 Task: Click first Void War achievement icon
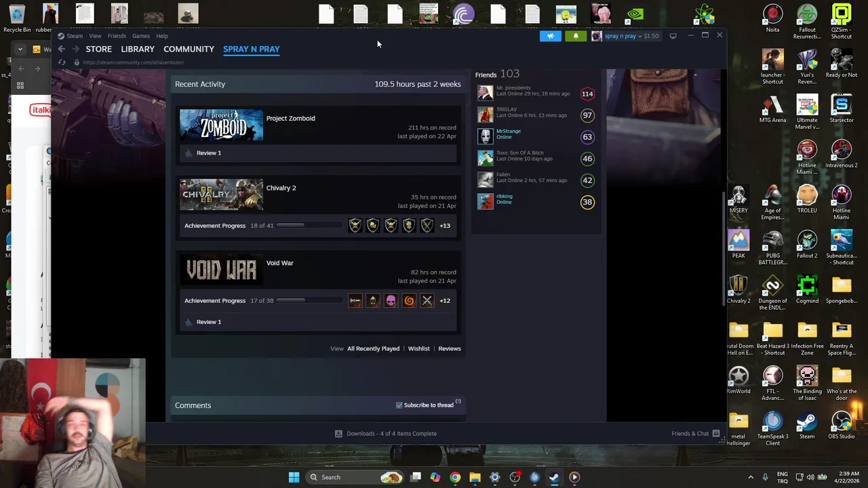[x=355, y=301]
